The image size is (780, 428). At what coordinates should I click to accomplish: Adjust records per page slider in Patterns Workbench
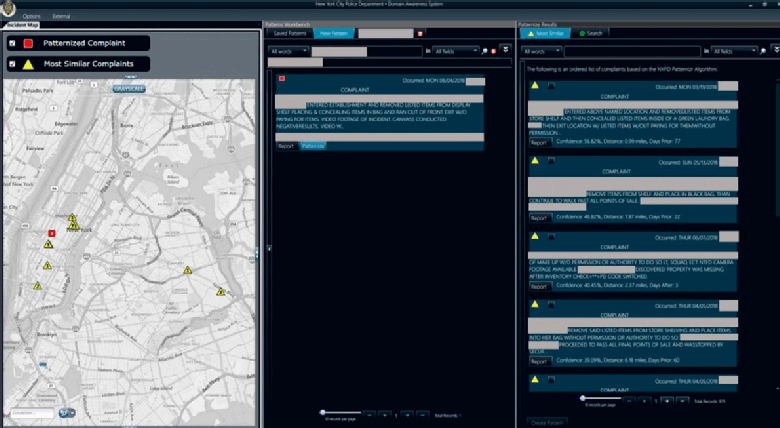pos(341,413)
